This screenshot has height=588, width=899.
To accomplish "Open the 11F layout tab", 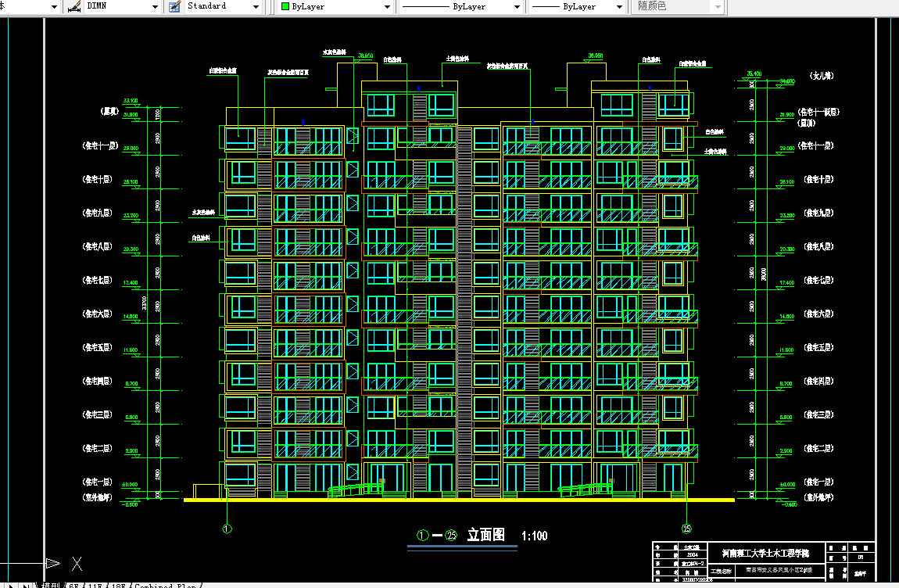I will pyautogui.click(x=95, y=585).
